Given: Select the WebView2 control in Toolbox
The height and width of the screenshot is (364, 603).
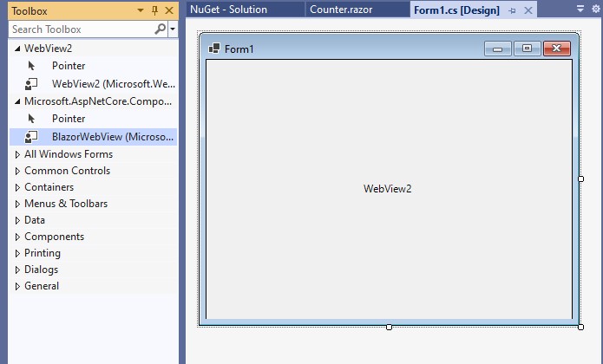Looking at the screenshot, I should (113, 84).
